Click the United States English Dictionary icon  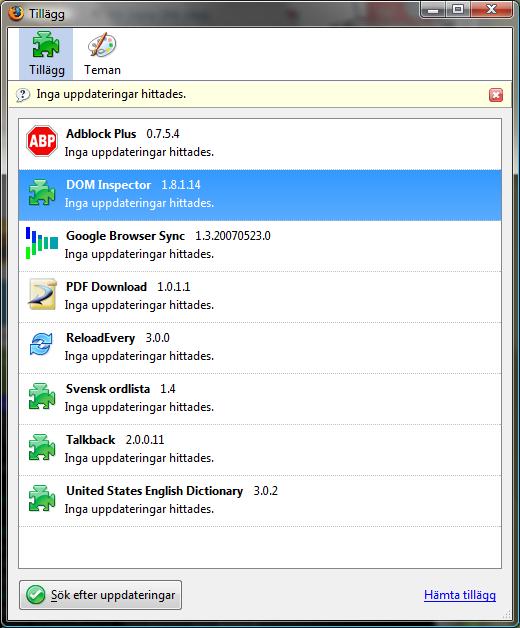tap(42, 498)
